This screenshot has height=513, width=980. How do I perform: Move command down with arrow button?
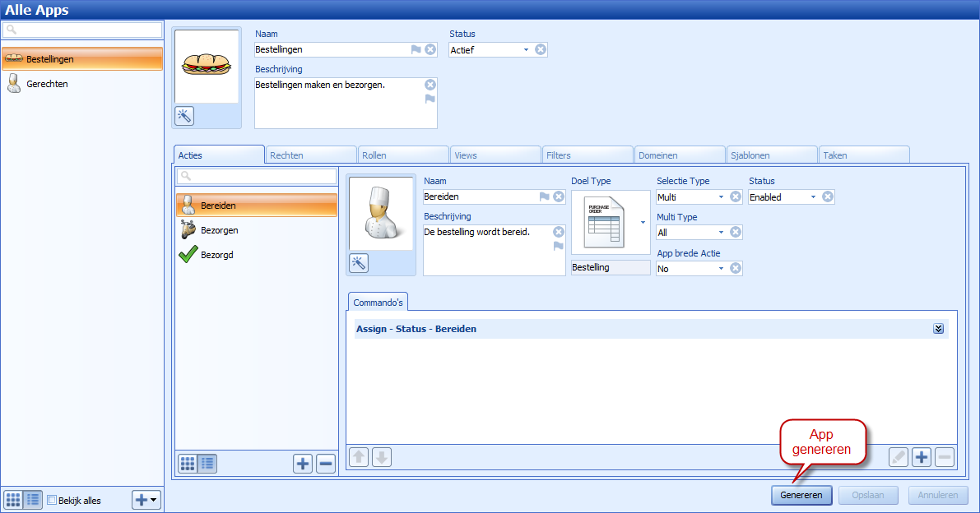381,457
